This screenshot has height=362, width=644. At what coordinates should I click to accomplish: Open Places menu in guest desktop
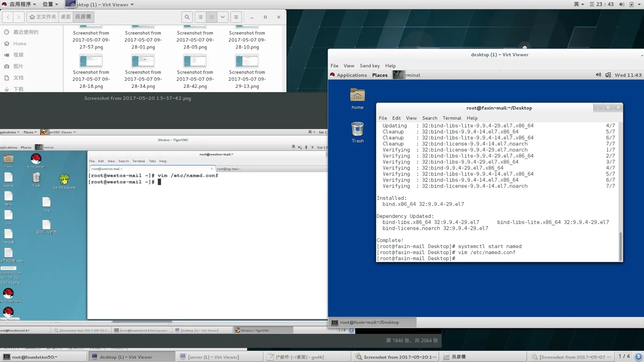pos(380,75)
